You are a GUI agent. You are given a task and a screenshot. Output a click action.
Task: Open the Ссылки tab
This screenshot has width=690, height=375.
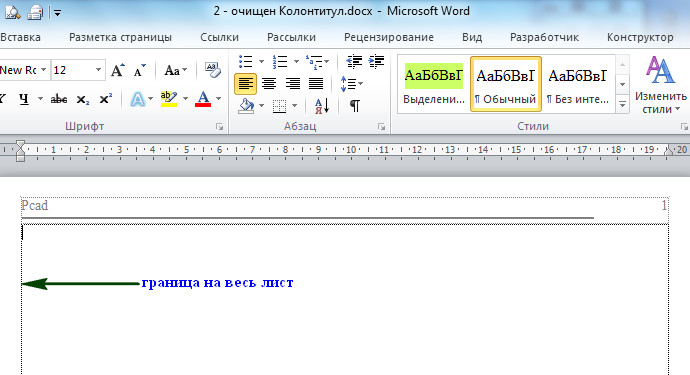219,37
